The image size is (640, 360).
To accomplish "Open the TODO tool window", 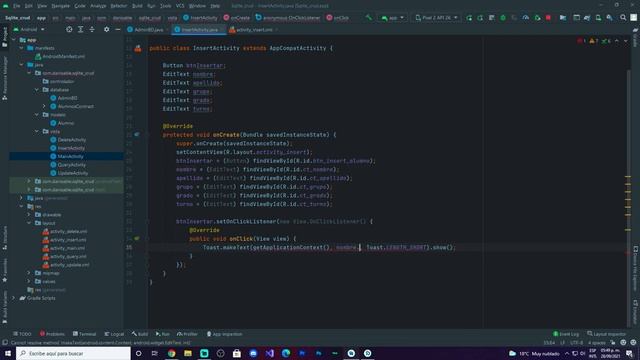I will 22,334.
